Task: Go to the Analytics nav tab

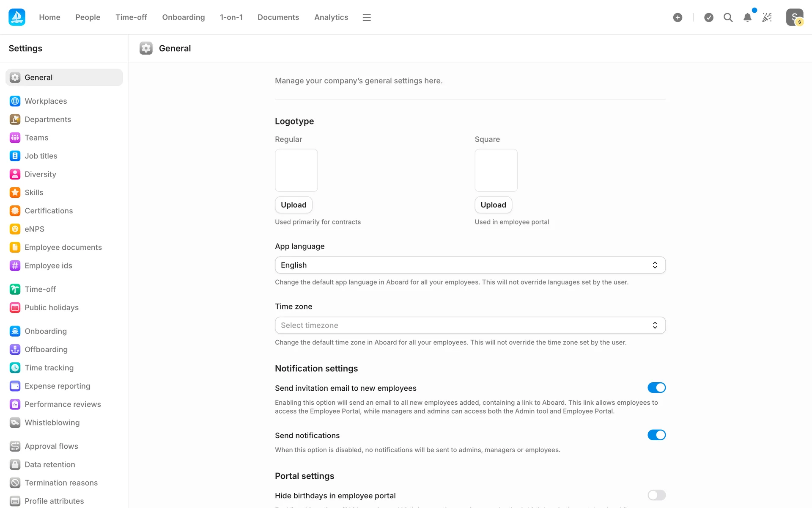Action: (331, 17)
